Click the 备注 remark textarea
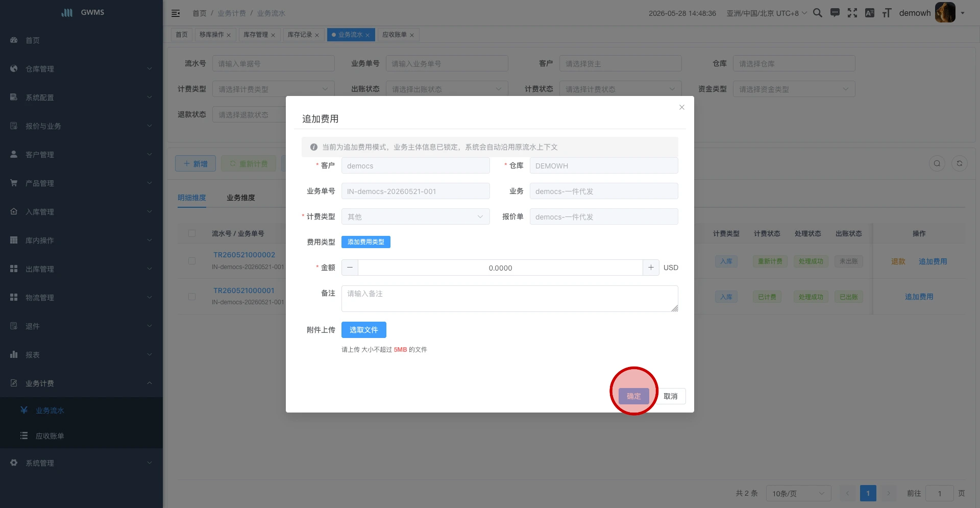 pyautogui.click(x=510, y=299)
